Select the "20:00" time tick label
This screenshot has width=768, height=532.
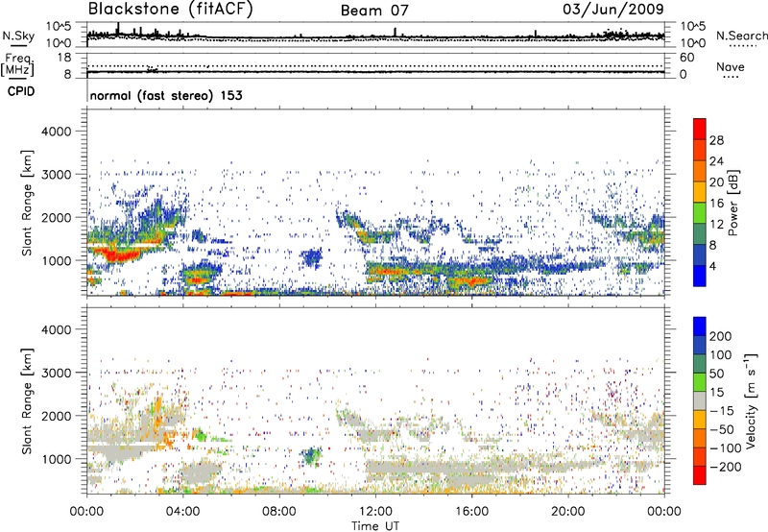567,512
